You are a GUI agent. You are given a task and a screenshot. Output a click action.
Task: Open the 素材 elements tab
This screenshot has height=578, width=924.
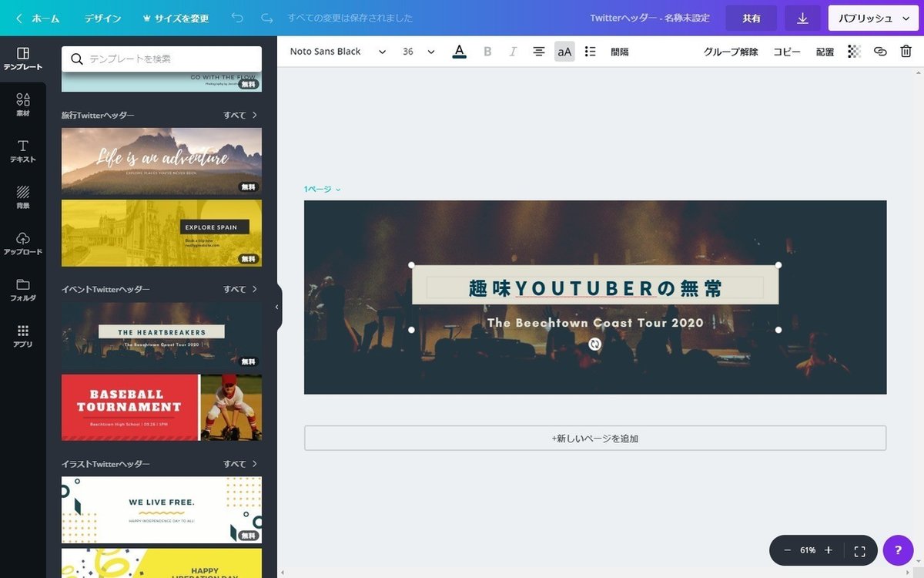click(23, 106)
